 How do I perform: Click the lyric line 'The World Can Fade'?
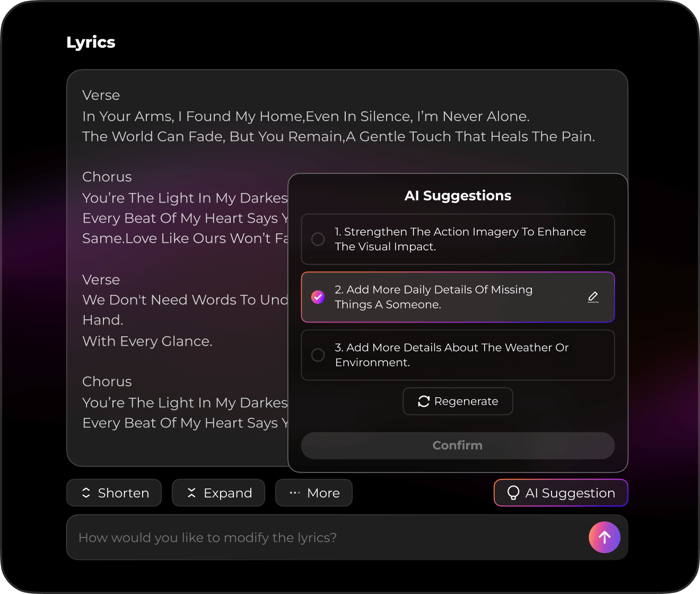click(338, 136)
